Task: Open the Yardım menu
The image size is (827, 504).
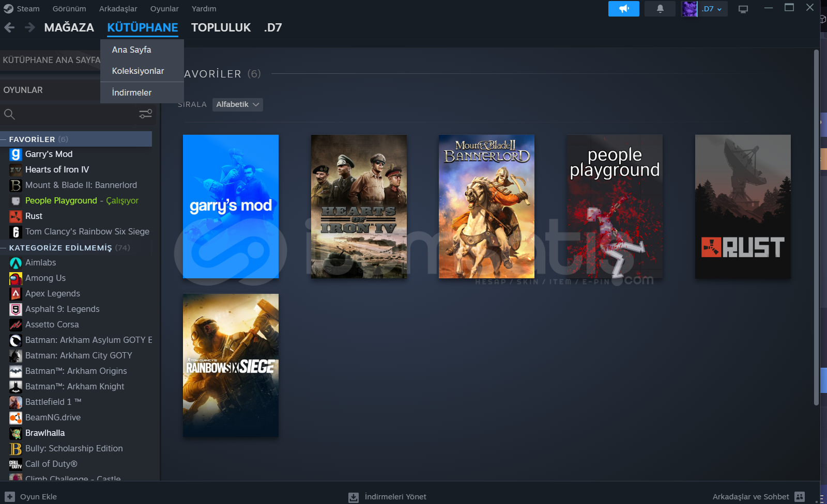Action: 204,9
